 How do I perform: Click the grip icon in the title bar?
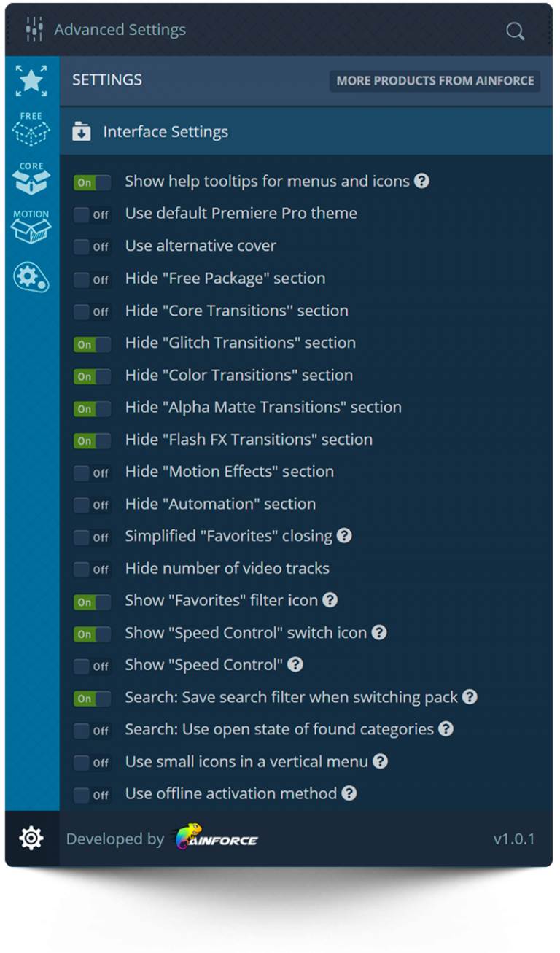click(x=34, y=29)
